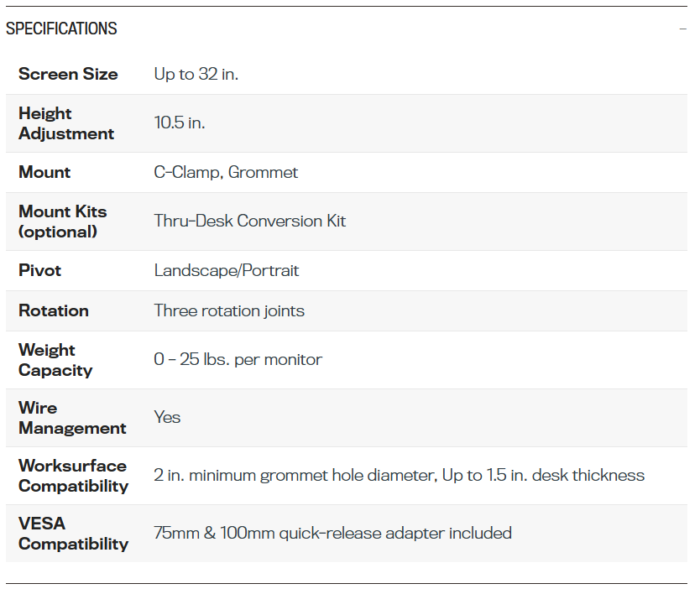Viewport: 700px width, 589px height.
Task: Click 'Thru-Desk Conversion Kit' text
Action: (x=250, y=221)
